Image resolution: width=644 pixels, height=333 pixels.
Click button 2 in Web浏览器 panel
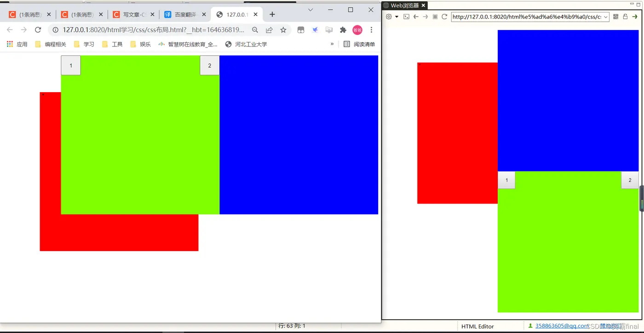tap(630, 180)
